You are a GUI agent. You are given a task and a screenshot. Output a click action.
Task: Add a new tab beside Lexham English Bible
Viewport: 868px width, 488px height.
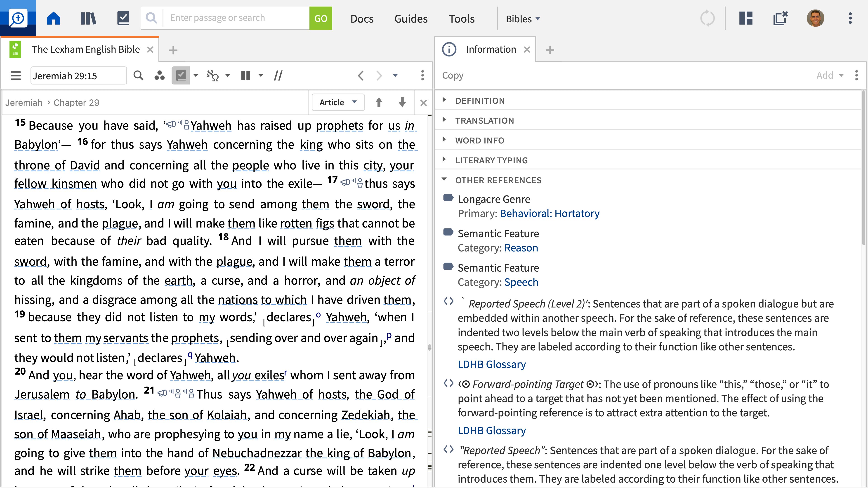pyautogui.click(x=173, y=50)
